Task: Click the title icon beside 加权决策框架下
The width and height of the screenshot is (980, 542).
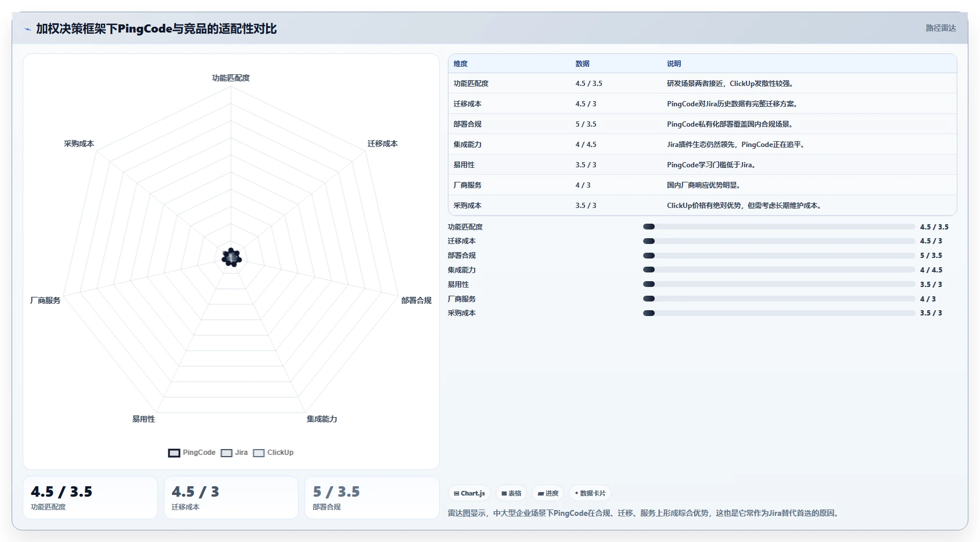Action: pyautogui.click(x=27, y=29)
